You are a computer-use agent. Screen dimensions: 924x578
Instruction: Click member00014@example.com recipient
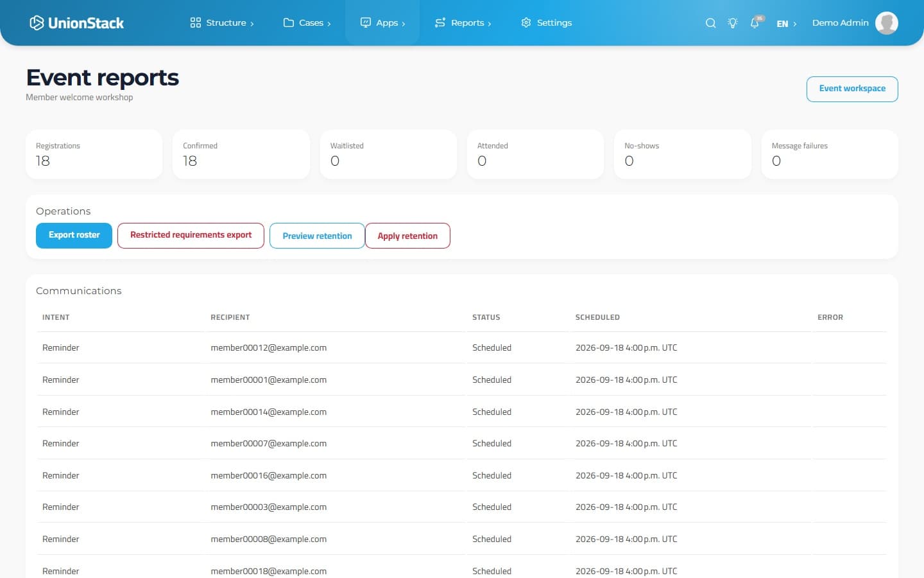[x=268, y=412]
